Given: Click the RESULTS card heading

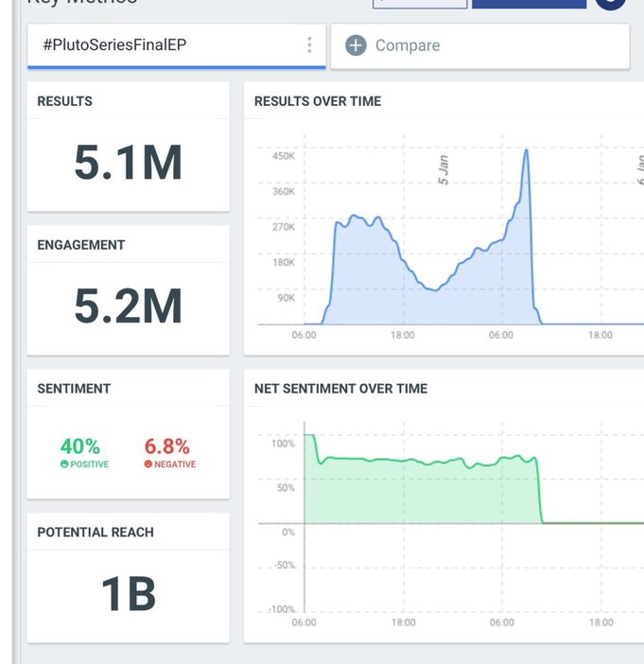Looking at the screenshot, I should (65, 101).
